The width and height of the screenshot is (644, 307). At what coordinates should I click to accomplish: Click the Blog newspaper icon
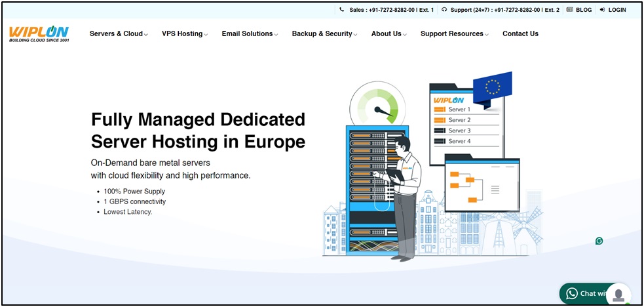point(569,10)
